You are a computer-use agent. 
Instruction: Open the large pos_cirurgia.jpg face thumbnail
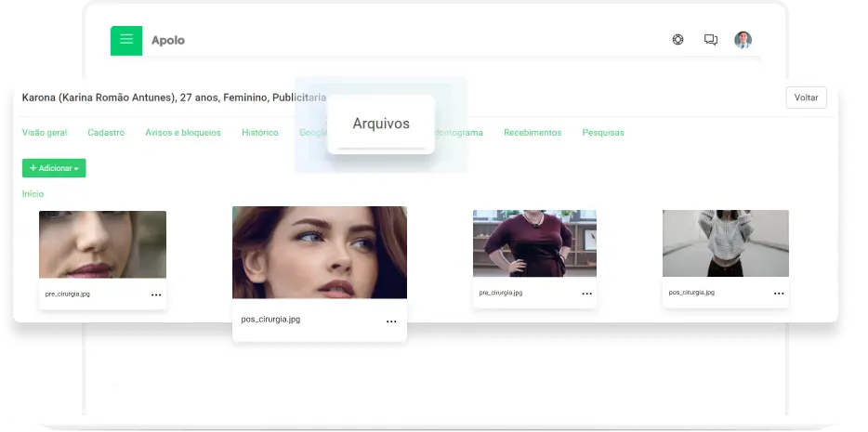click(320, 253)
